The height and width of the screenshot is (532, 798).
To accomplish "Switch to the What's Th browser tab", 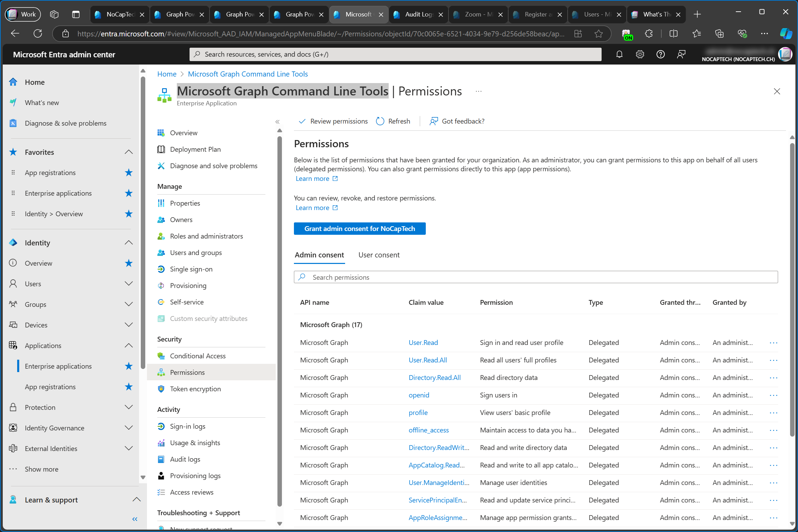I will pos(656,14).
